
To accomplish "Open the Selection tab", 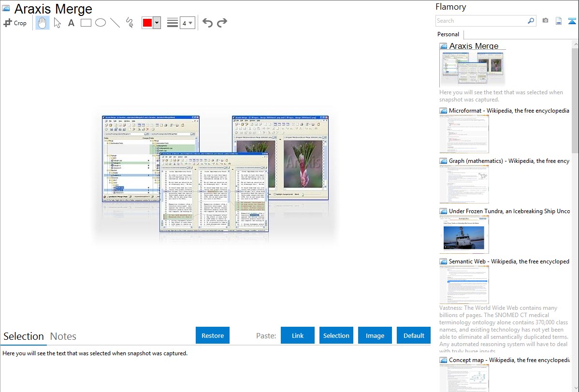I will click(x=24, y=336).
